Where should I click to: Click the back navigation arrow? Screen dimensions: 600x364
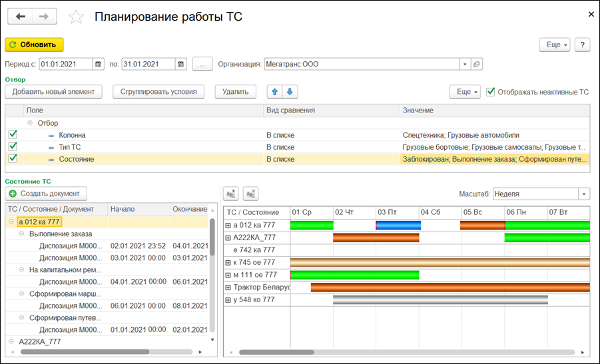[x=20, y=17]
